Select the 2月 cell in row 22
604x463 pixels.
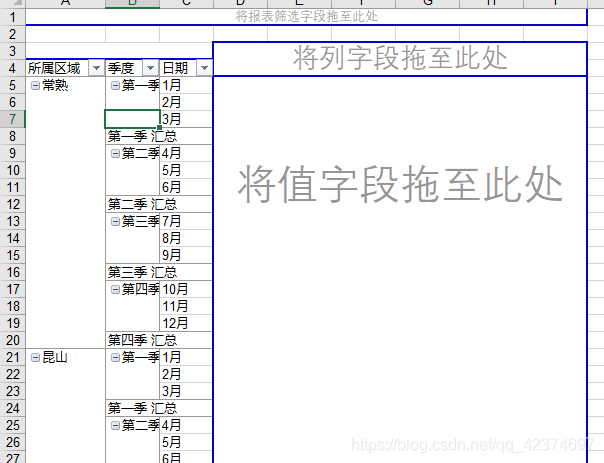[186, 374]
